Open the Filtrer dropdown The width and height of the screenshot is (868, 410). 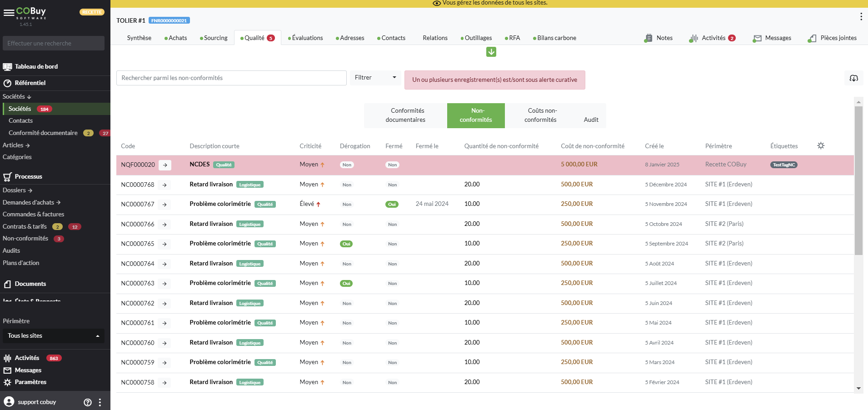[375, 78]
